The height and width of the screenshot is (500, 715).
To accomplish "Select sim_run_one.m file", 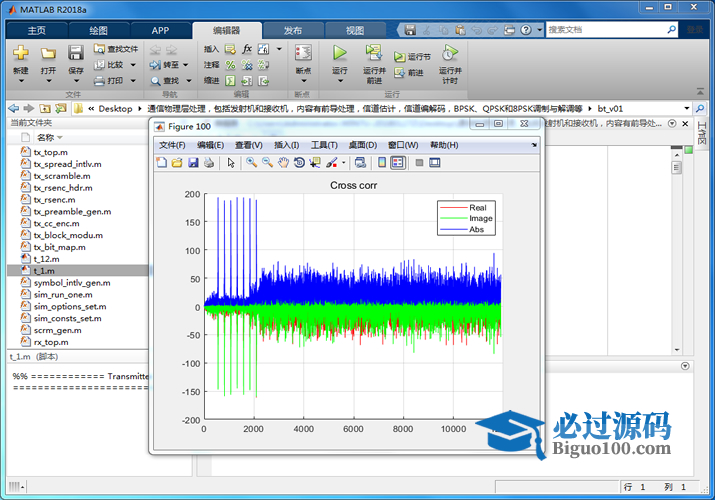I will (x=63, y=294).
